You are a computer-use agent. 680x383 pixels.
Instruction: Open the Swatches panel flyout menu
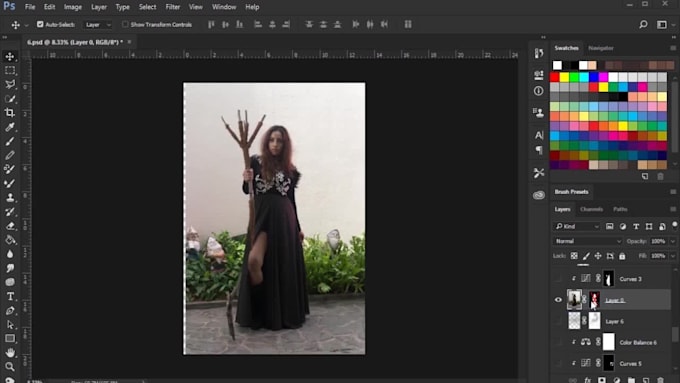coord(673,48)
